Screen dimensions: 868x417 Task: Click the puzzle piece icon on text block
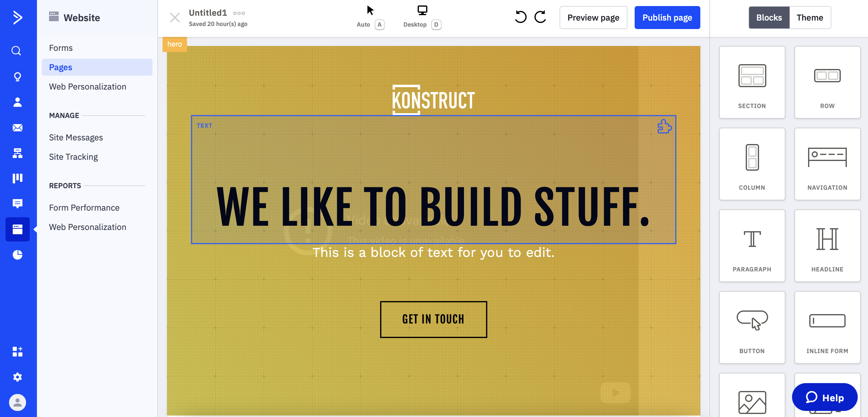pos(664,127)
